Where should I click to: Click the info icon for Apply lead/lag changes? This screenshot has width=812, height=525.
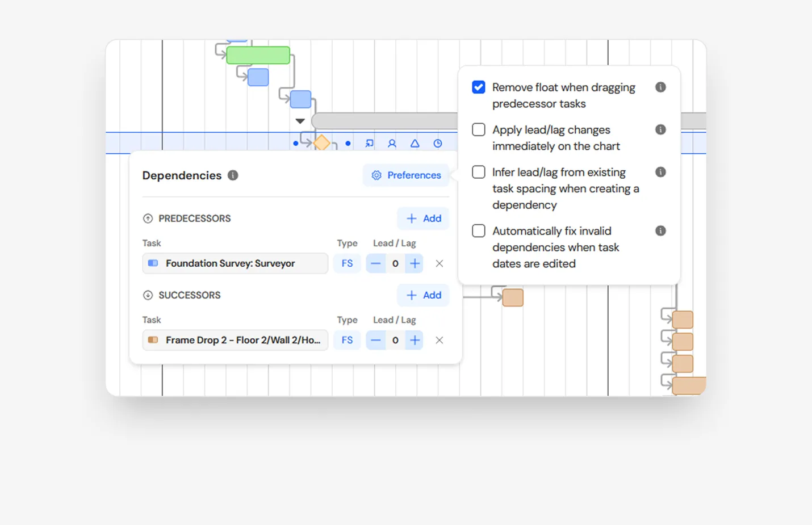tap(660, 129)
